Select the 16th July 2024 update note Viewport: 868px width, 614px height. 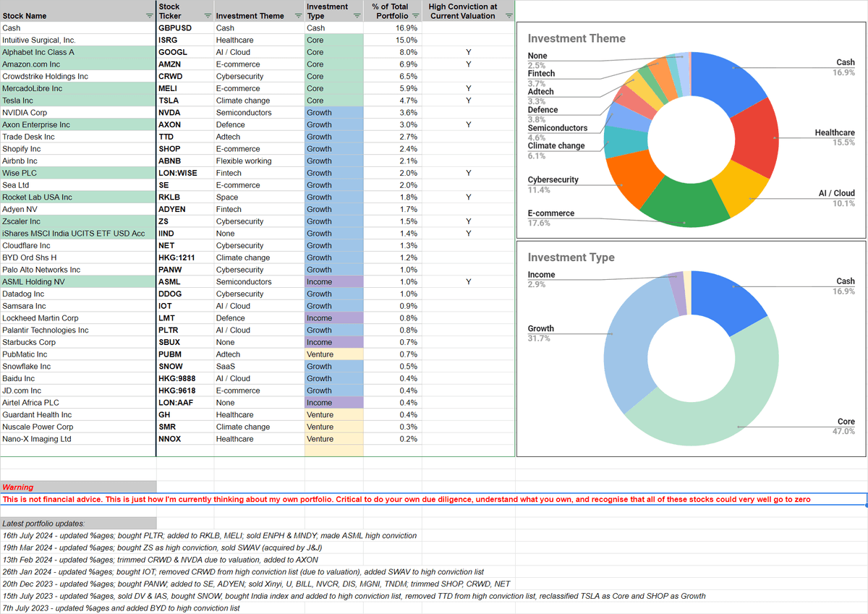(210, 535)
